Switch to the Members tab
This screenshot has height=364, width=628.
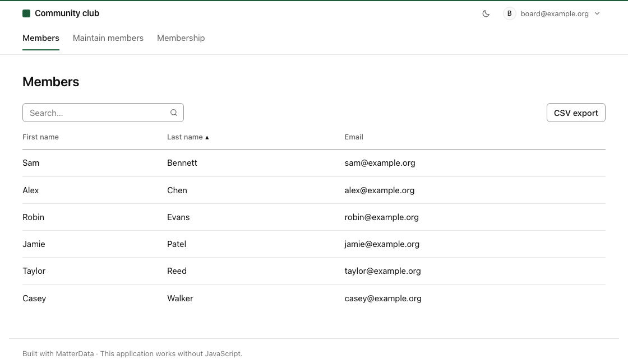click(x=41, y=38)
